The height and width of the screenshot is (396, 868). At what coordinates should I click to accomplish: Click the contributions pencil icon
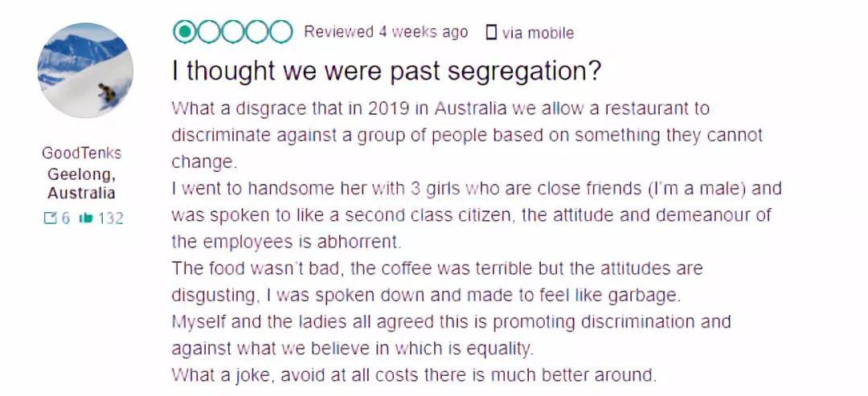[x=50, y=218]
